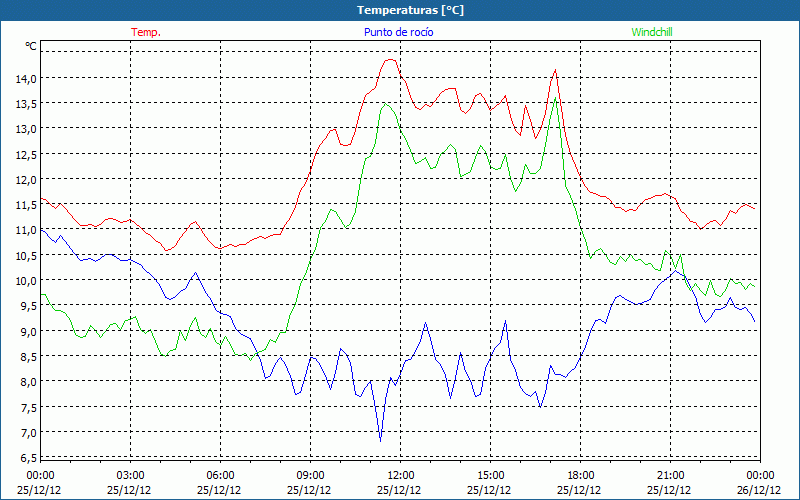Click the 7,0 y-axis value
The width and height of the screenshot is (800, 500).
click(29, 432)
